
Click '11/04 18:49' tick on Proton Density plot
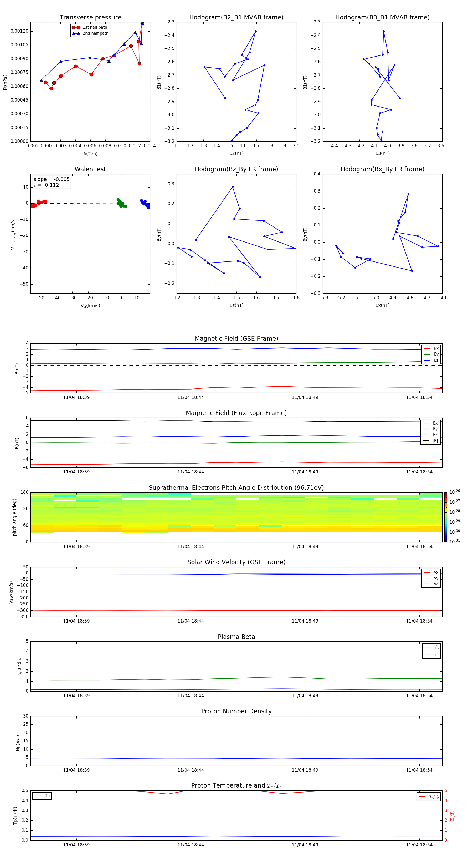(305, 770)
